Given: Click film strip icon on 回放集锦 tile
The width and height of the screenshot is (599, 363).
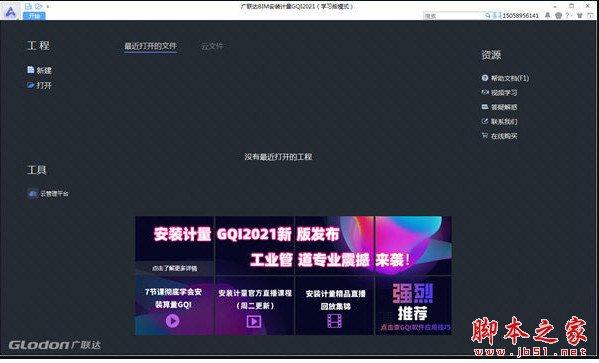Looking at the screenshot, I should (334, 321).
